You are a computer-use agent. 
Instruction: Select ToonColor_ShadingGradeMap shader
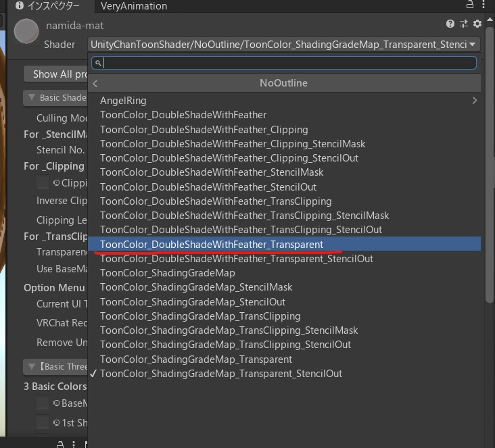coord(284,273)
